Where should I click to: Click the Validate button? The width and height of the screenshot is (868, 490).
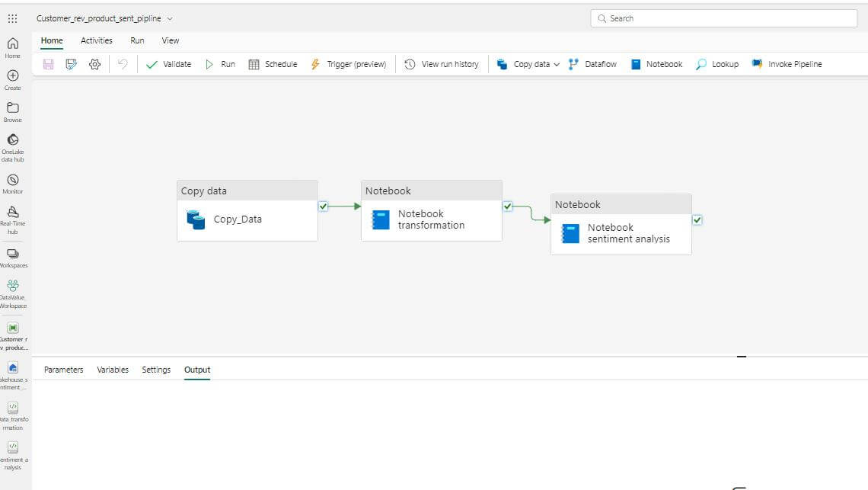pos(168,64)
